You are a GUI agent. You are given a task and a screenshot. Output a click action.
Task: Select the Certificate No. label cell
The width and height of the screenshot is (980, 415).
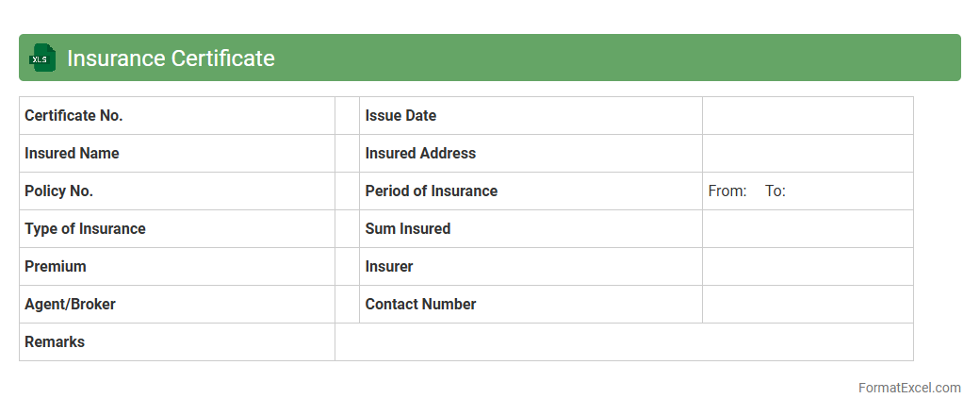pos(176,116)
